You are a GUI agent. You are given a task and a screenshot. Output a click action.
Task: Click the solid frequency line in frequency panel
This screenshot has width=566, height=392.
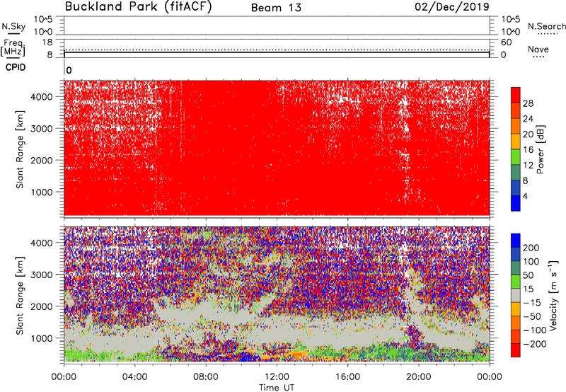coord(277,52)
